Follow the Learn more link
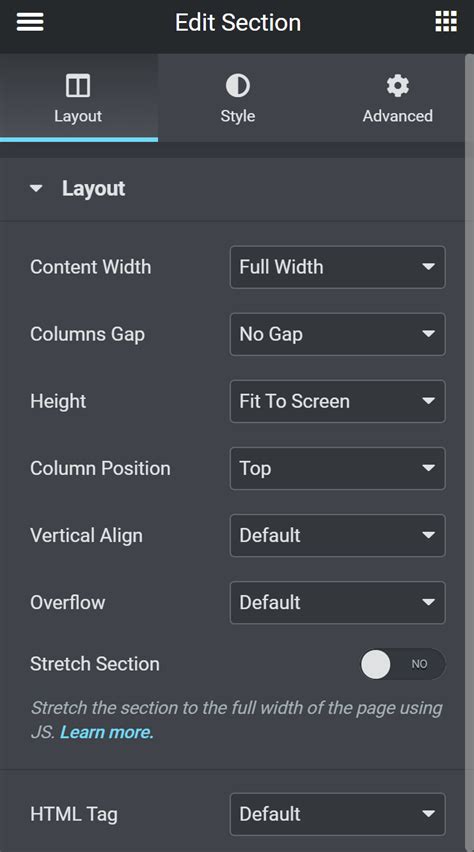474x852 pixels. point(107,732)
